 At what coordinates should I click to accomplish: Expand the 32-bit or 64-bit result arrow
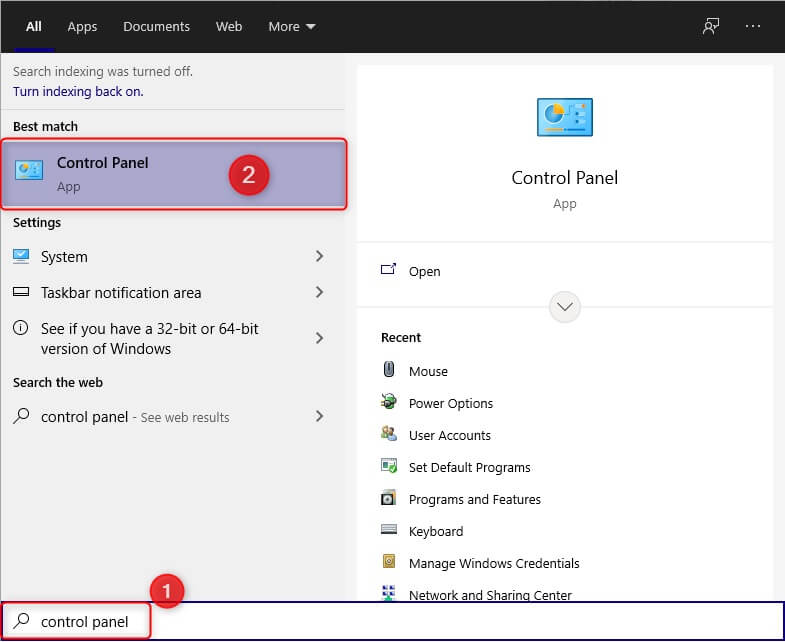tap(319, 338)
